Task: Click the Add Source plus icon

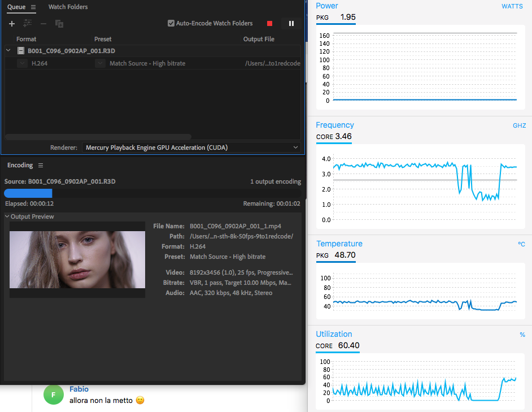Action: click(12, 23)
